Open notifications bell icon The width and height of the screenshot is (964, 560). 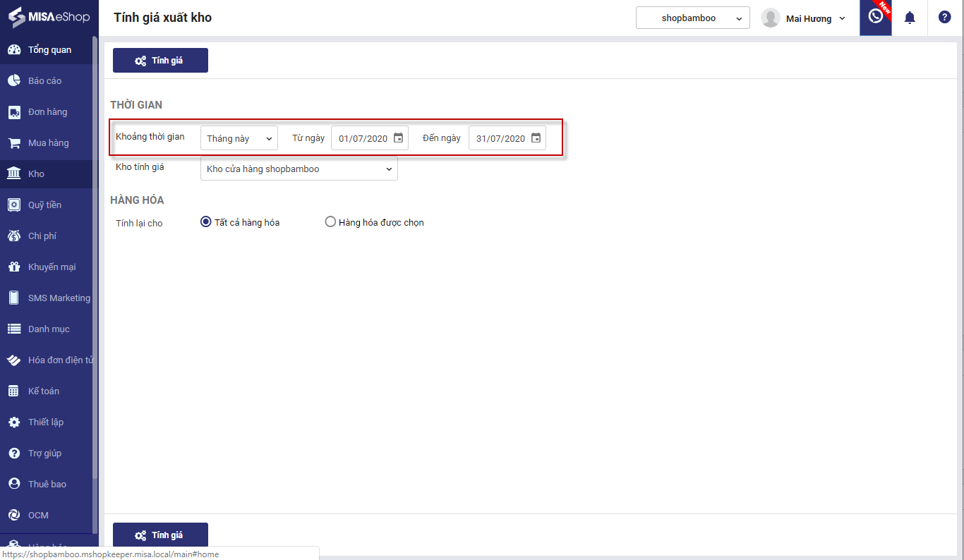click(910, 18)
